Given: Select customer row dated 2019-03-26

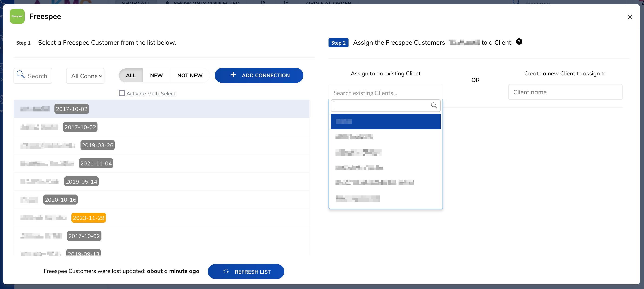Looking at the screenshot, I should pyautogui.click(x=161, y=145).
